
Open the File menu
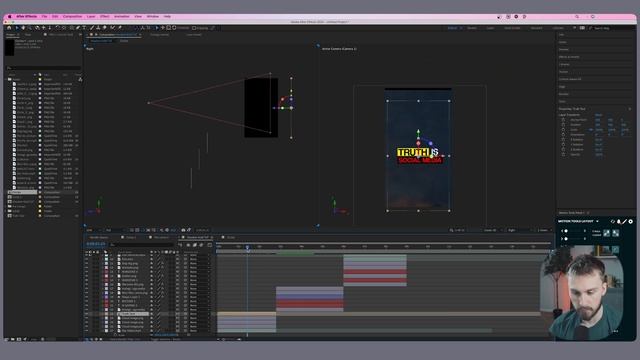click(44, 17)
